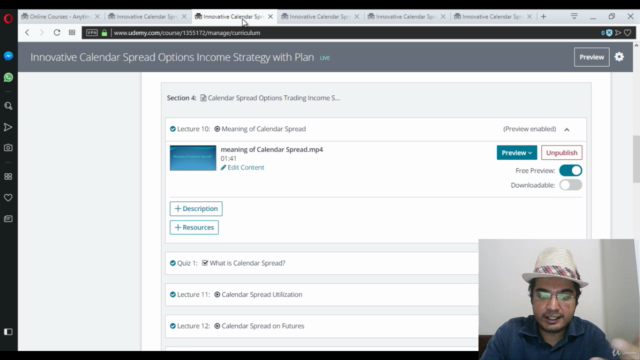Bookmark the page with the address bar heart icon
640x360 pixels.
[x=628, y=33]
